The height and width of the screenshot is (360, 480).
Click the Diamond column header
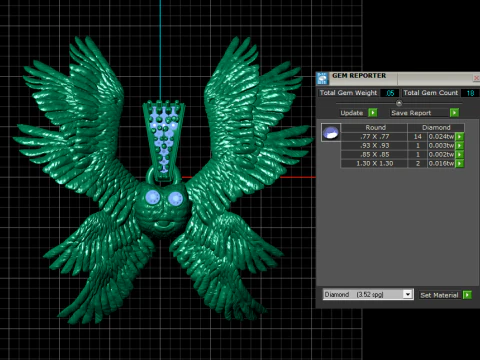436,128
